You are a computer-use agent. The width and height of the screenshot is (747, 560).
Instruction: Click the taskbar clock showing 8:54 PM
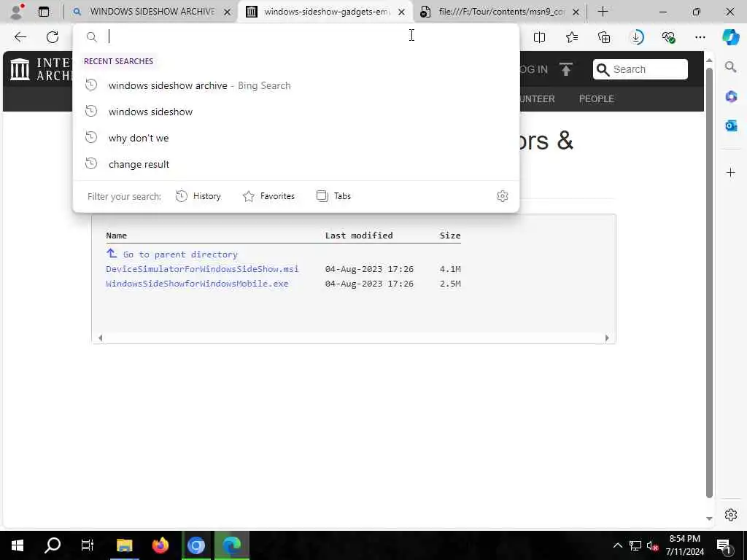click(684, 545)
